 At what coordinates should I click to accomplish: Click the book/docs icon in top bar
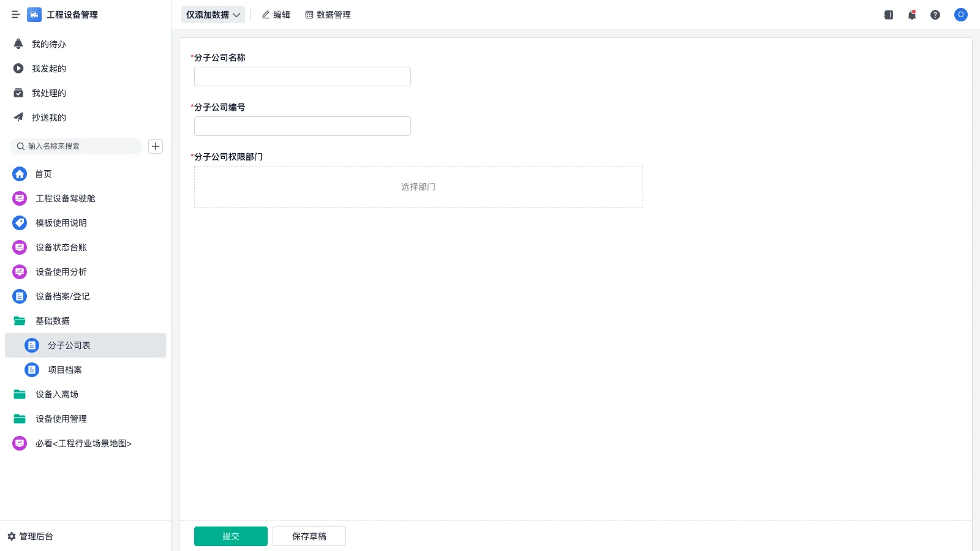tap(889, 15)
